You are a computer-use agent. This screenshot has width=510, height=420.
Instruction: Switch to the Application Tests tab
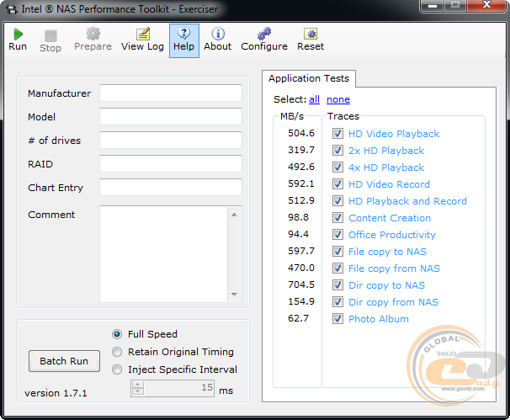coord(309,78)
